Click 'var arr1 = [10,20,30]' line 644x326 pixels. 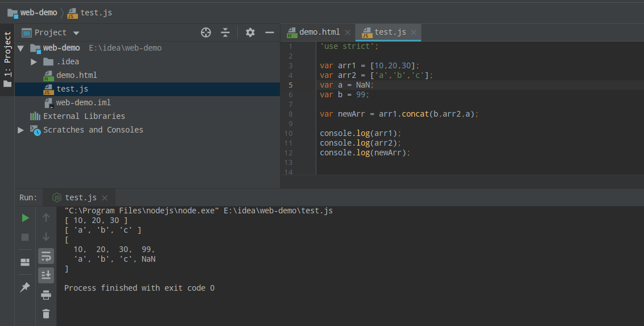[370, 65]
